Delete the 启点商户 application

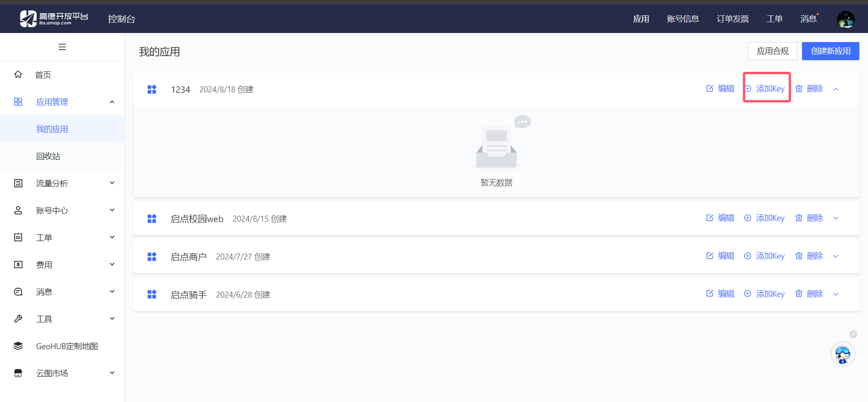point(810,256)
